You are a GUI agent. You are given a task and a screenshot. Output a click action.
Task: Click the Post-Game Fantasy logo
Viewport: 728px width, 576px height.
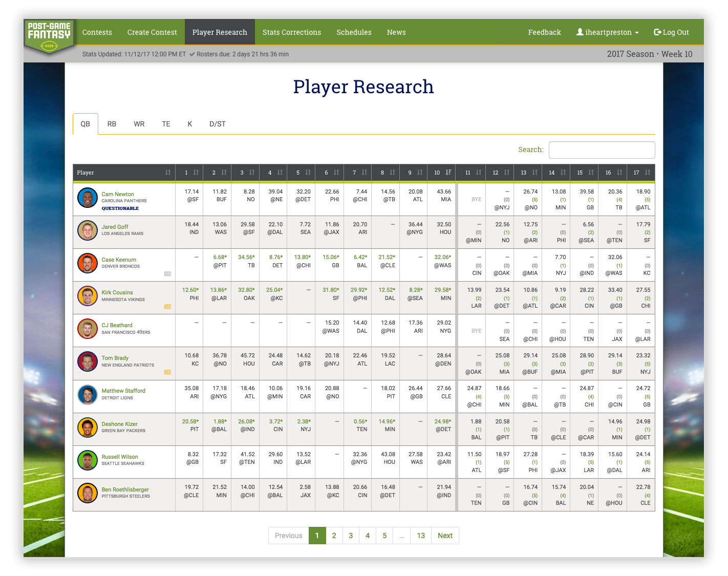[49, 37]
